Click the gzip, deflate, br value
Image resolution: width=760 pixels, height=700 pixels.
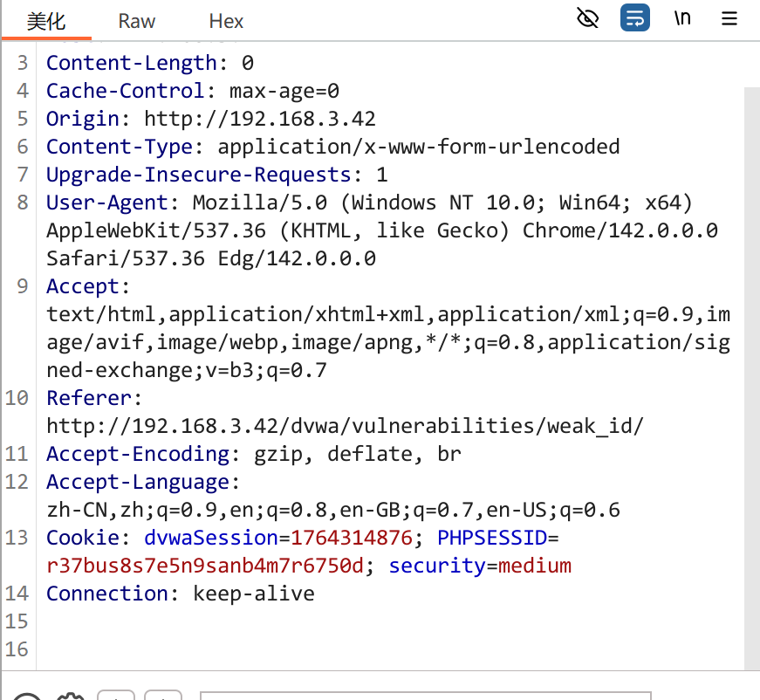click(x=358, y=454)
